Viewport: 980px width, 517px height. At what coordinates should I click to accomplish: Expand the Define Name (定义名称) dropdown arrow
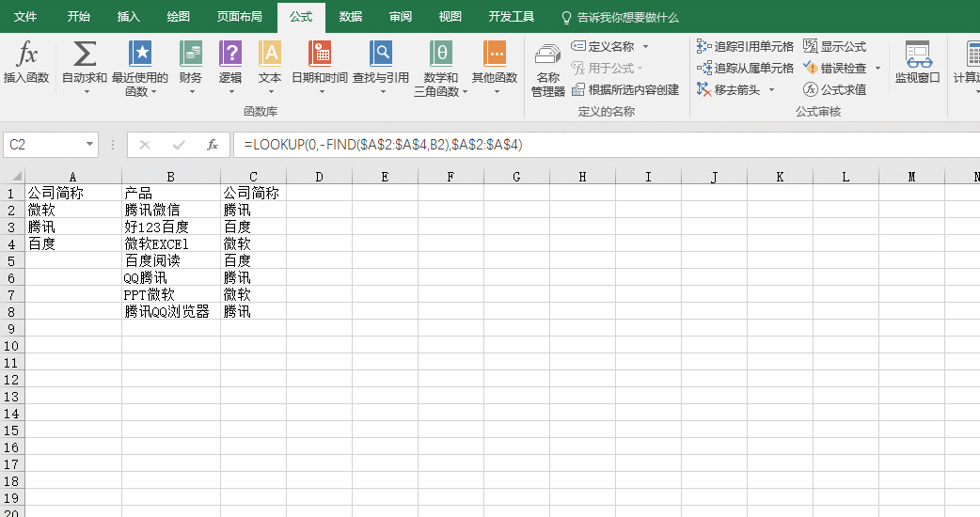click(646, 46)
